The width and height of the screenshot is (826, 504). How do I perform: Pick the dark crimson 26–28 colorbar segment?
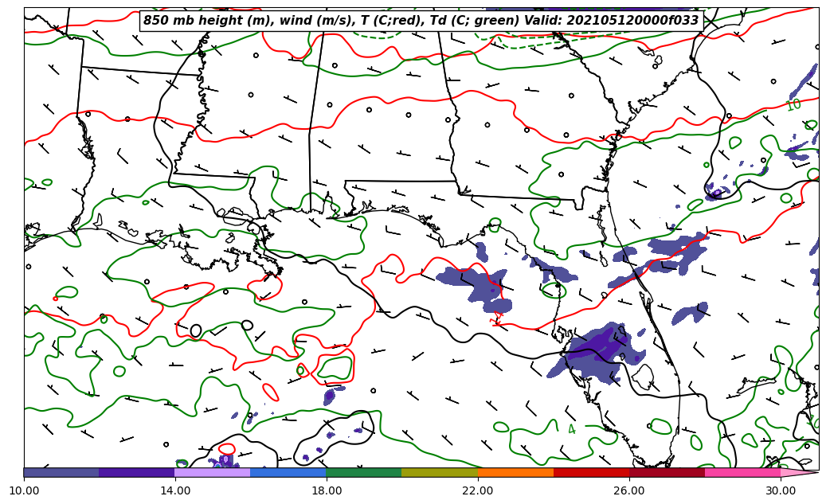tap(667, 472)
